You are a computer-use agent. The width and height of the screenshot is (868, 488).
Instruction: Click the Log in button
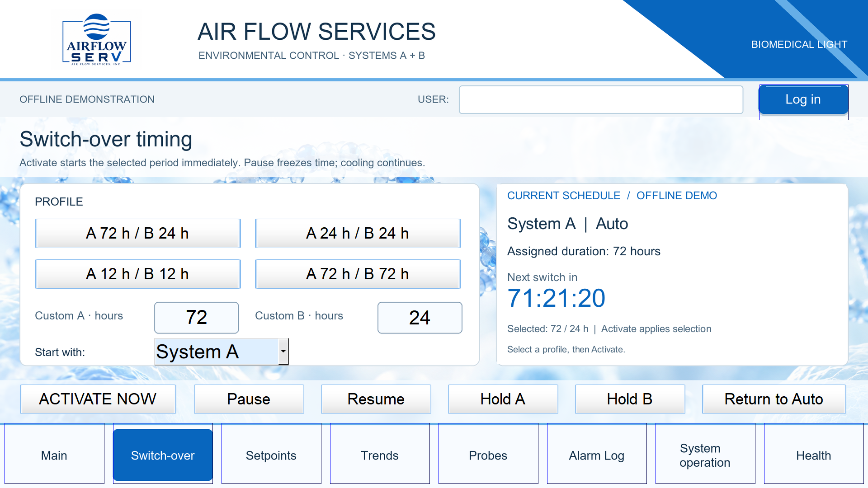click(x=803, y=99)
